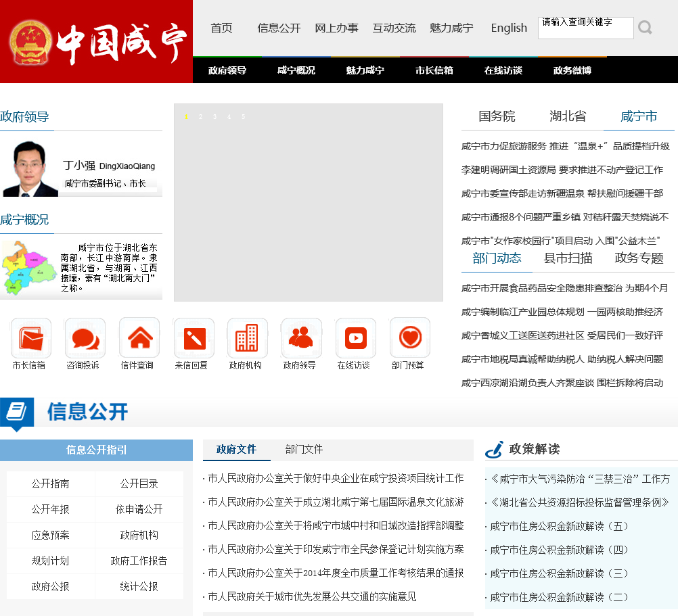678x616 pixels.
Task: Switch to the 湖北省 news tab
Action: pyautogui.click(x=568, y=116)
